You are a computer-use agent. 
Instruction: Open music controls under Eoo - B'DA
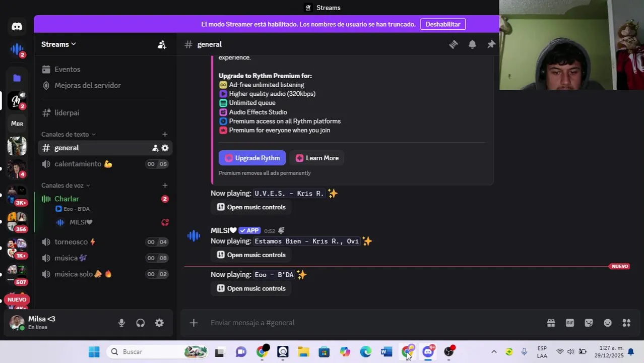(251, 288)
